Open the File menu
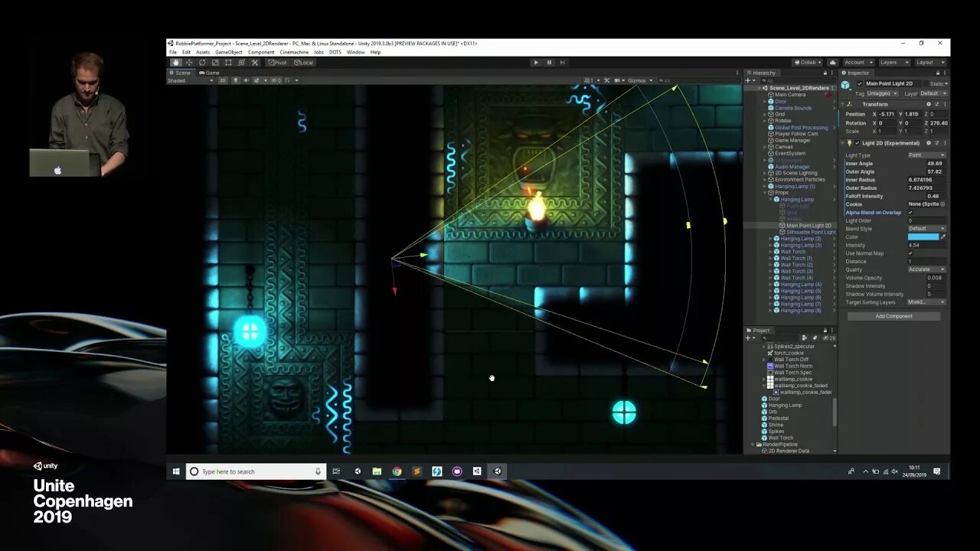The height and width of the screenshot is (551, 980). click(x=173, y=52)
